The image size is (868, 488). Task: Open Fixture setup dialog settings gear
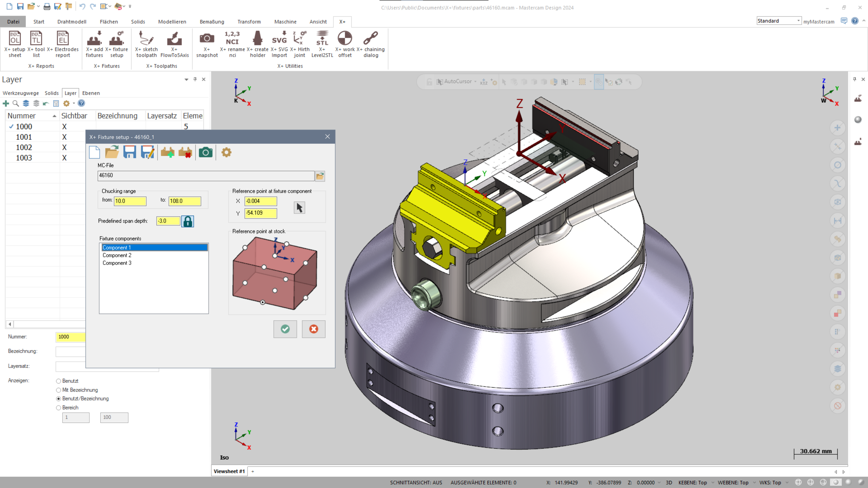tap(226, 152)
